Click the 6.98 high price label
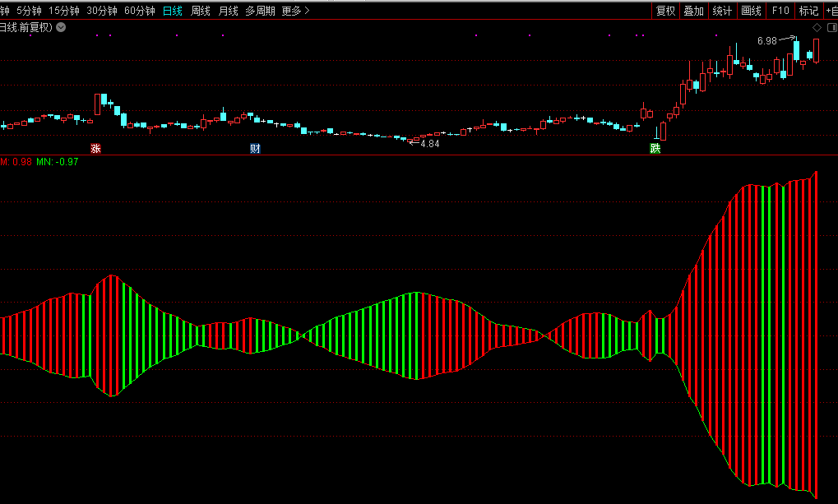 point(766,40)
